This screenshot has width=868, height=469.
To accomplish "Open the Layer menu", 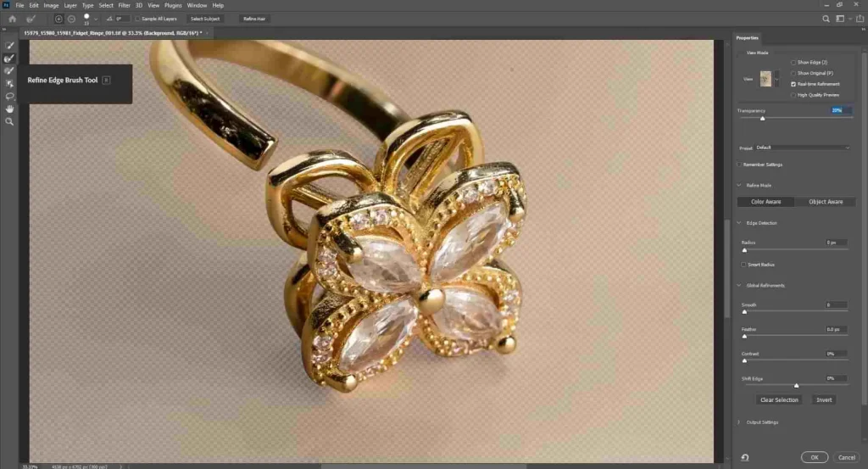I will [x=70, y=6].
